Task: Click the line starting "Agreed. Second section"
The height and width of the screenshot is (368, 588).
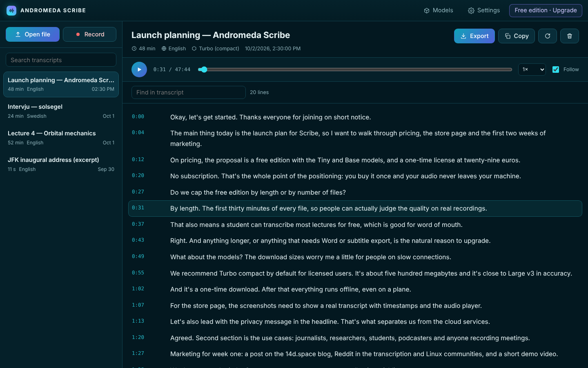Action: click(350, 338)
